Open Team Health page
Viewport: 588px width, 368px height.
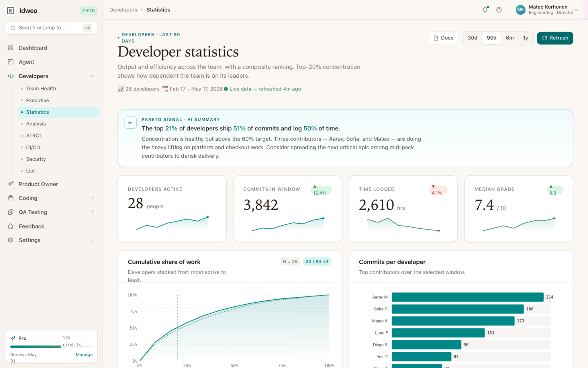[x=58, y=89]
